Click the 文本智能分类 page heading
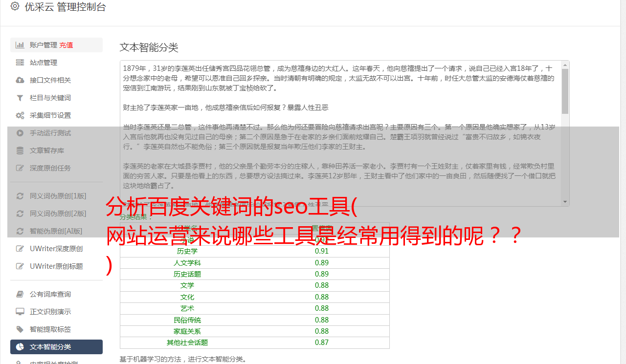626x364 pixels. (149, 47)
